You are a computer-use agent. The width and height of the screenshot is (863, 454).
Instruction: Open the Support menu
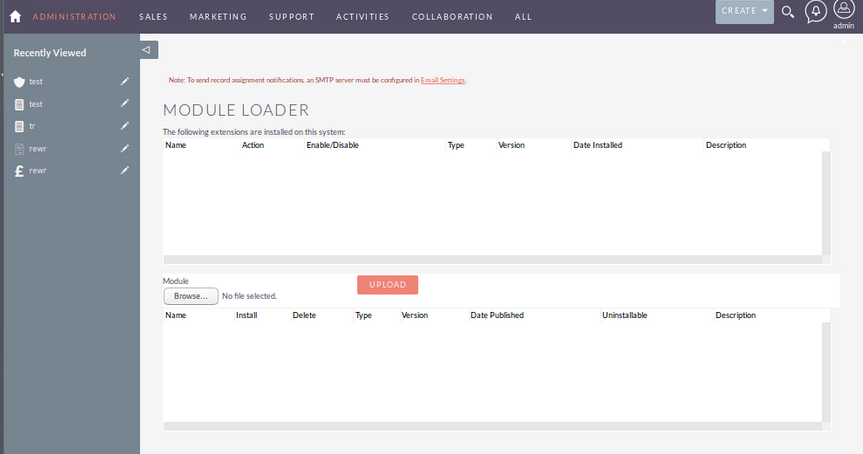(x=291, y=17)
